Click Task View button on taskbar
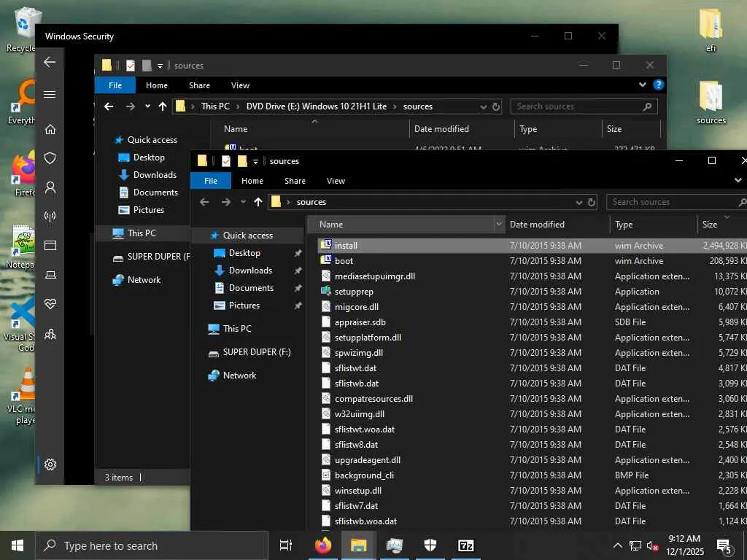The image size is (747, 560). [x=286, y=545]
